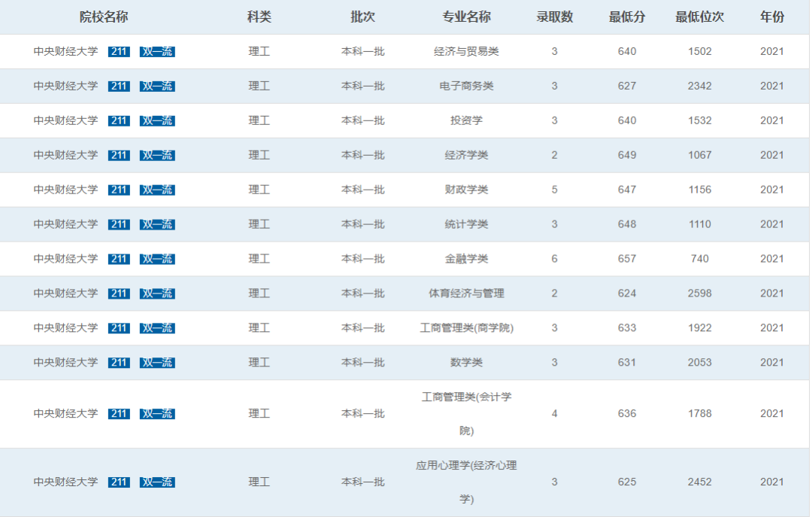Click the 双一流 badge in the 工商管理类(商学院) row
Screen dimensions: 812x517
157,328
